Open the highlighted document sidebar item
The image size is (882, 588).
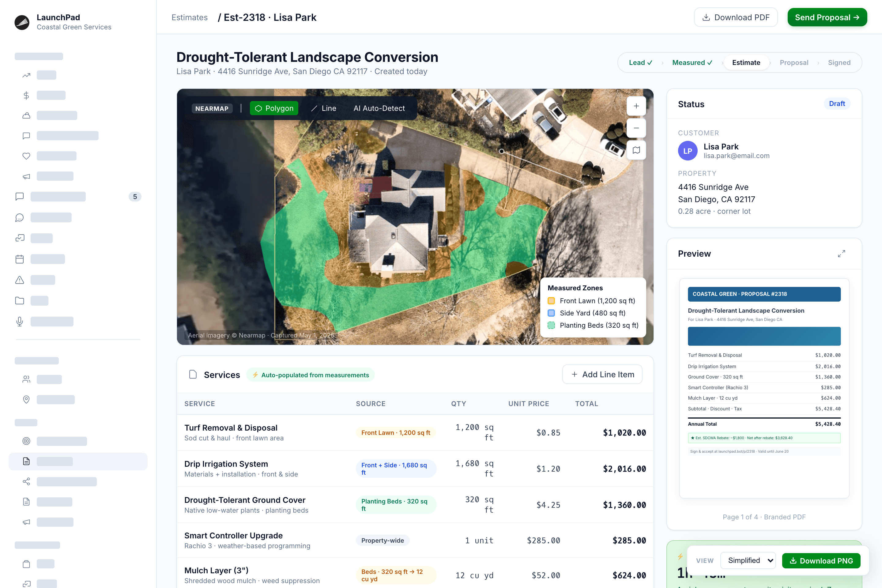[x=78, y=462]
